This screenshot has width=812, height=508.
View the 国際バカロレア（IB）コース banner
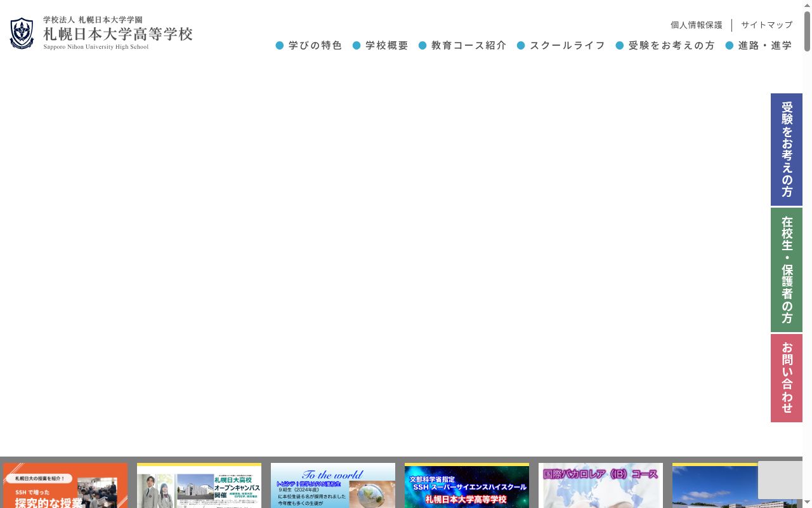pos(601,485)
